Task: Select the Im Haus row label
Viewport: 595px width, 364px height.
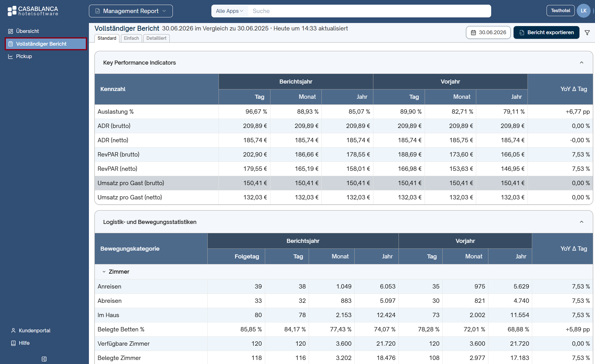Action: (x=108, y=315)
